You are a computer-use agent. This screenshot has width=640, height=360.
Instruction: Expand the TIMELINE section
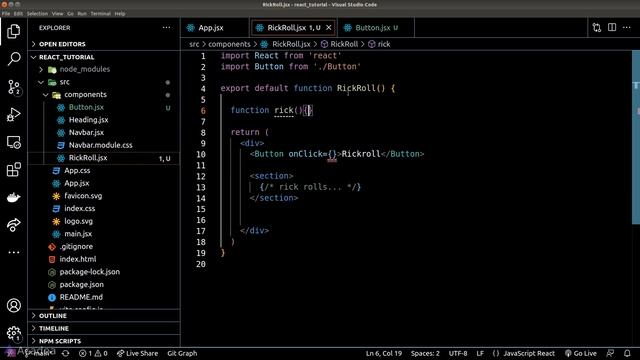point(105,329)
